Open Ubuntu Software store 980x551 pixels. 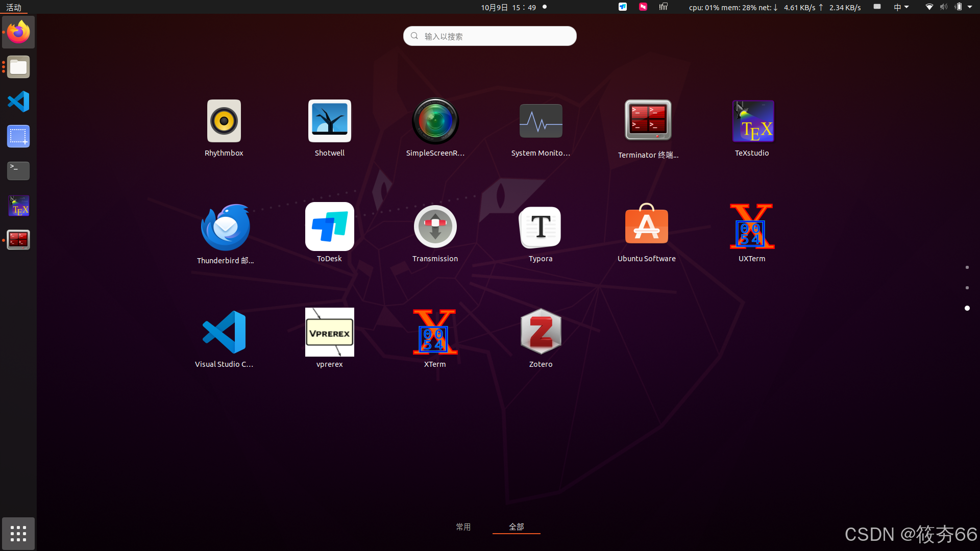tap(646, 228)
